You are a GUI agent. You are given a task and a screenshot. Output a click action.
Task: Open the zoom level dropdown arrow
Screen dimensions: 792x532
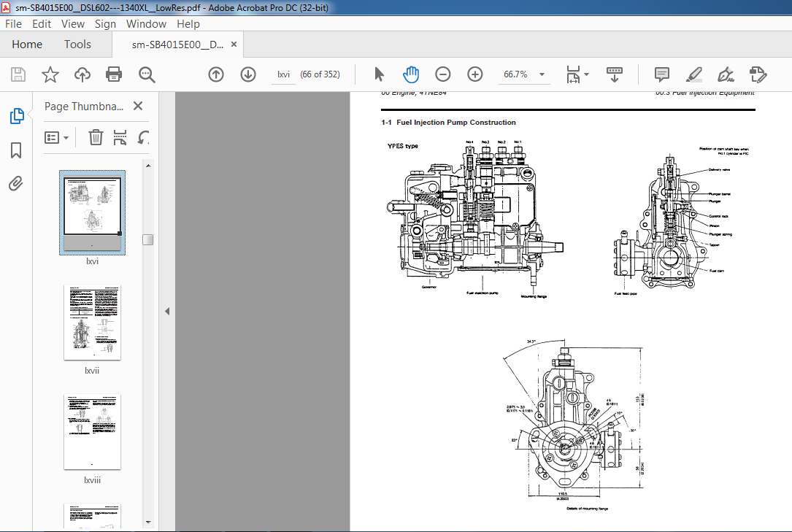542,74
